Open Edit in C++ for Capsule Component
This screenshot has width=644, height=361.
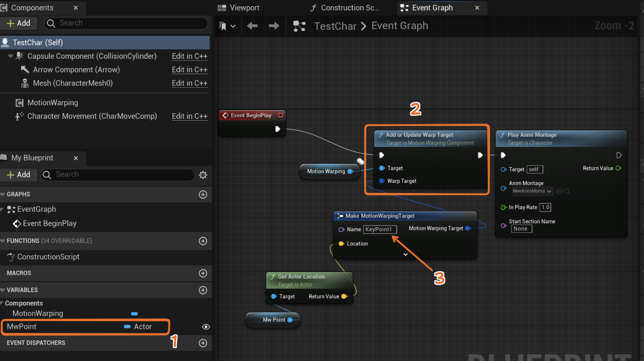(190, 56)
